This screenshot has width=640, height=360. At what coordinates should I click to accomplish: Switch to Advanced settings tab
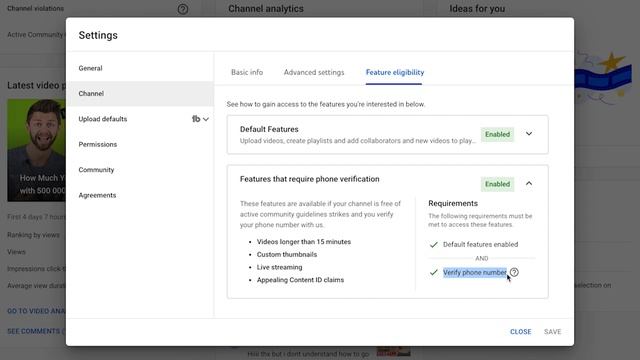pyautogui.click(x=314, y=72)
